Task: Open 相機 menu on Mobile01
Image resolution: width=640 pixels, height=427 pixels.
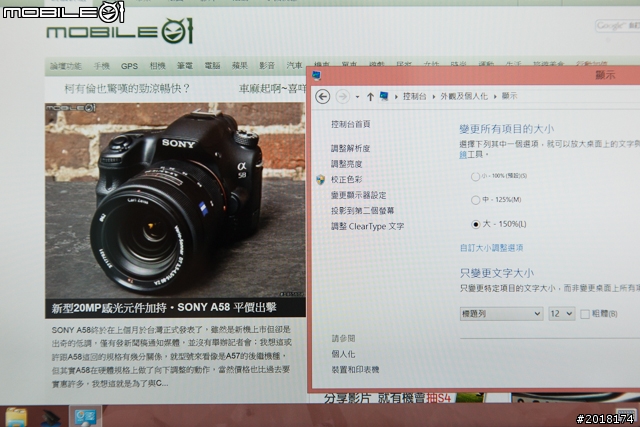Action: tap(157, 66)
